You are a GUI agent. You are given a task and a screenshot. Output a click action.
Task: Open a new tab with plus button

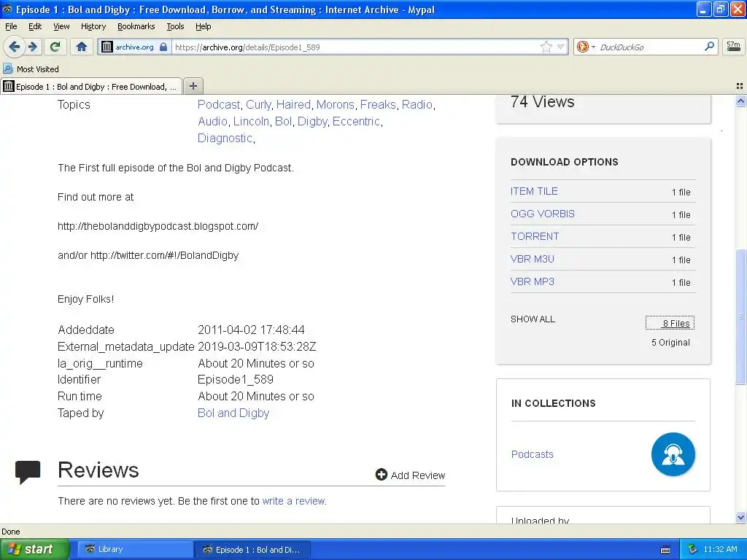(193, 86)
